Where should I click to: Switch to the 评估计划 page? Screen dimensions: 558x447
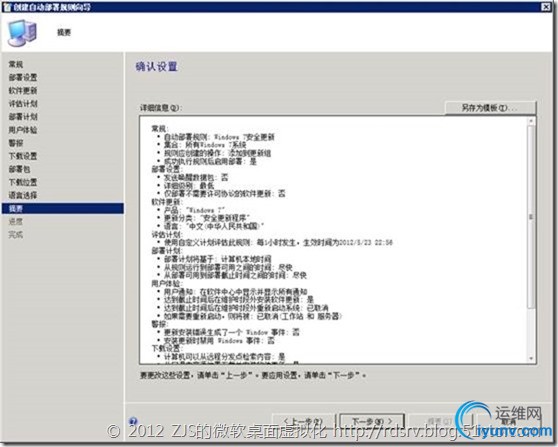[x=23, y=104]
